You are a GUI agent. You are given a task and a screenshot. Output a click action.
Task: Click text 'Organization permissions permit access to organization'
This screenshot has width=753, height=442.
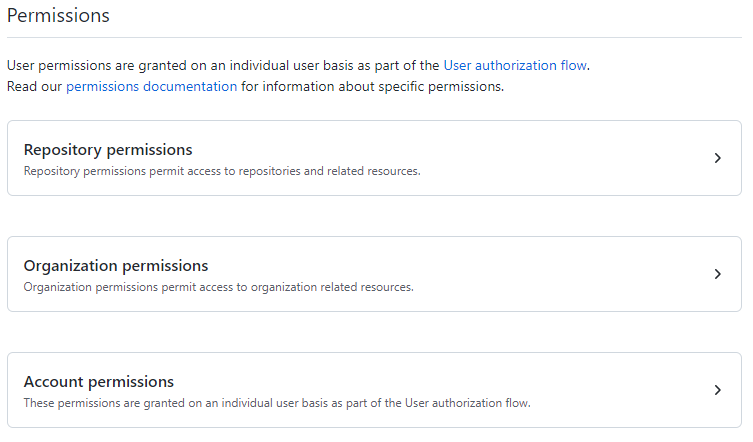[x=170, y=287]
